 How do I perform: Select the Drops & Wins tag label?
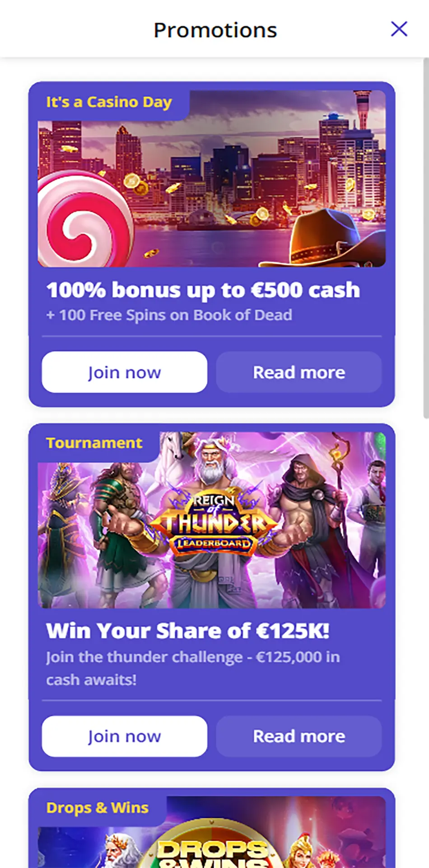pos(97,807)
